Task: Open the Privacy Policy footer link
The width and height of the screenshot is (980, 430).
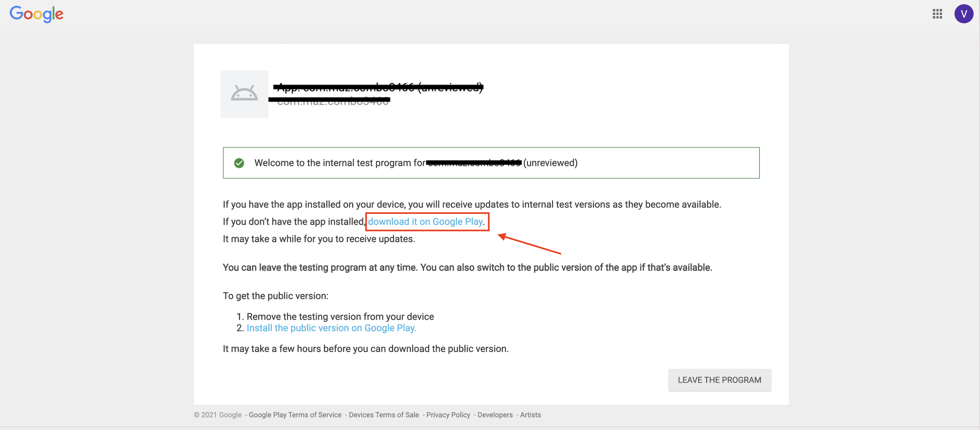Action: 448,415
